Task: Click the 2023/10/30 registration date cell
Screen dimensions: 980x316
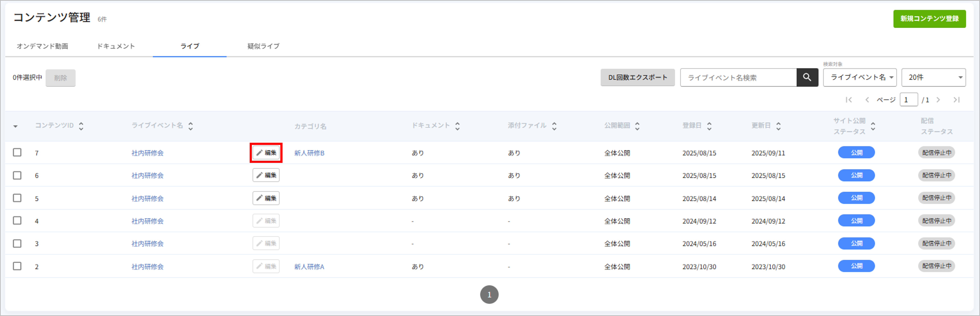Action: [699, 266]
